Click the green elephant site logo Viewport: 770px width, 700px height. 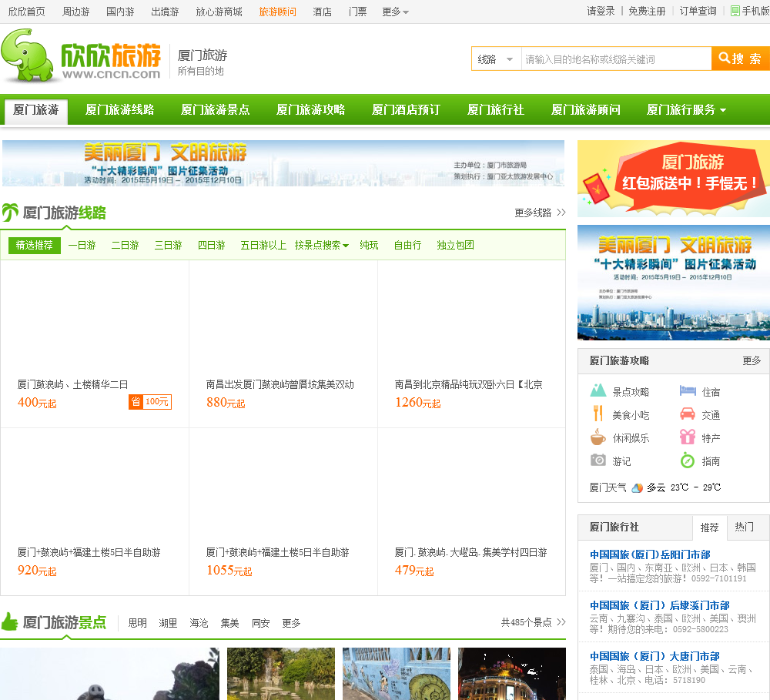click(27, 55)
